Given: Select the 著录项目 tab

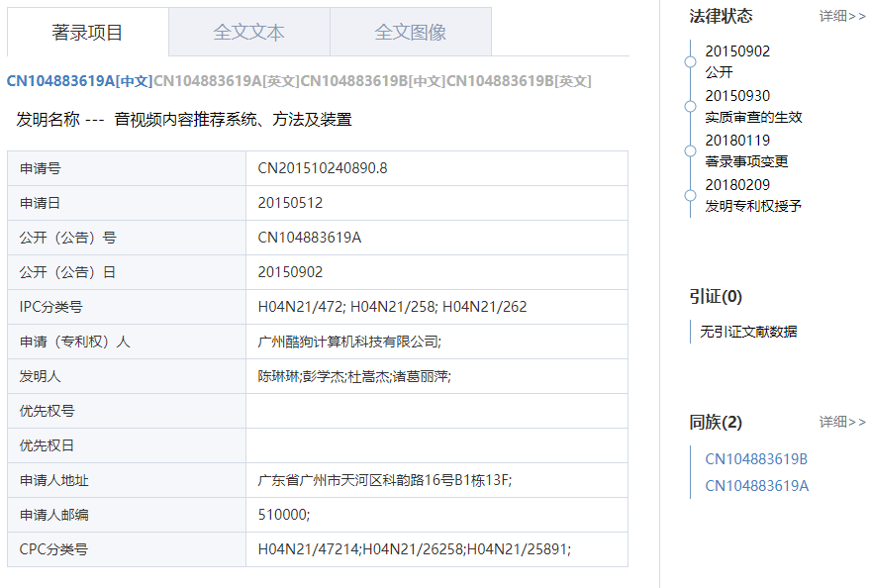Looking at the screenshot, I should [x=87, y=32].
